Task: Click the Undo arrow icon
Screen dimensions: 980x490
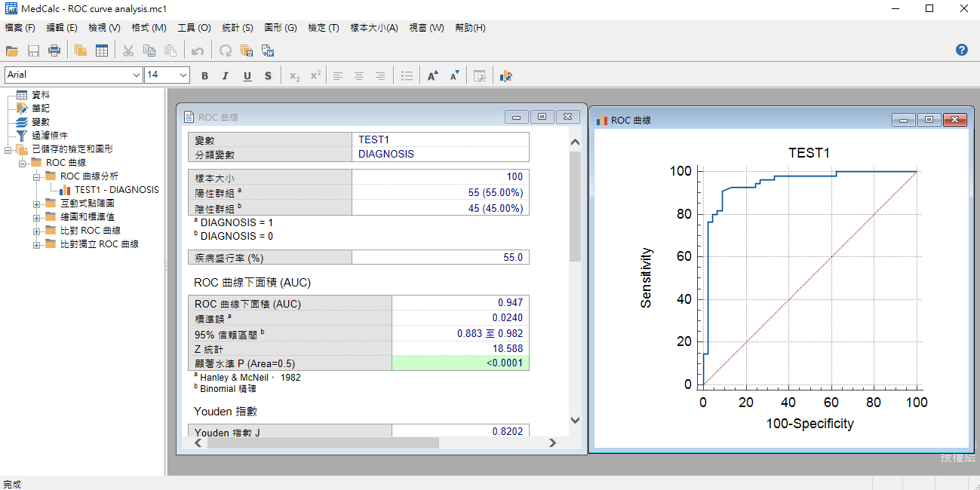Action: pyautogui.click(x=198, y=51)
